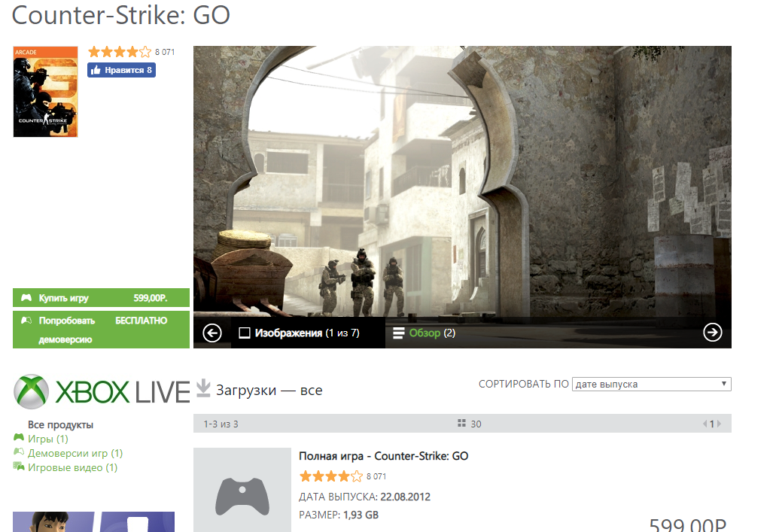Click the Загрузки — все heading
The image size is (779, 532).
tap(269, 391)
